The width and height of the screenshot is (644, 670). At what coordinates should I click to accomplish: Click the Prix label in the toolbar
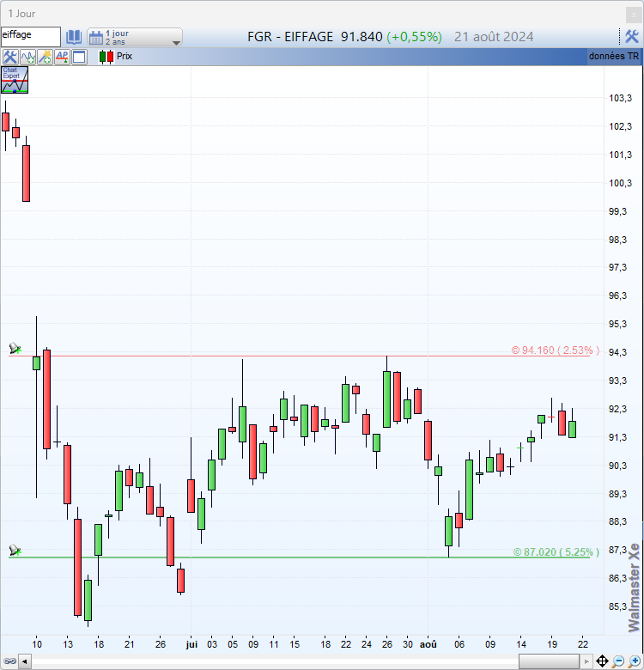[125, 56]
